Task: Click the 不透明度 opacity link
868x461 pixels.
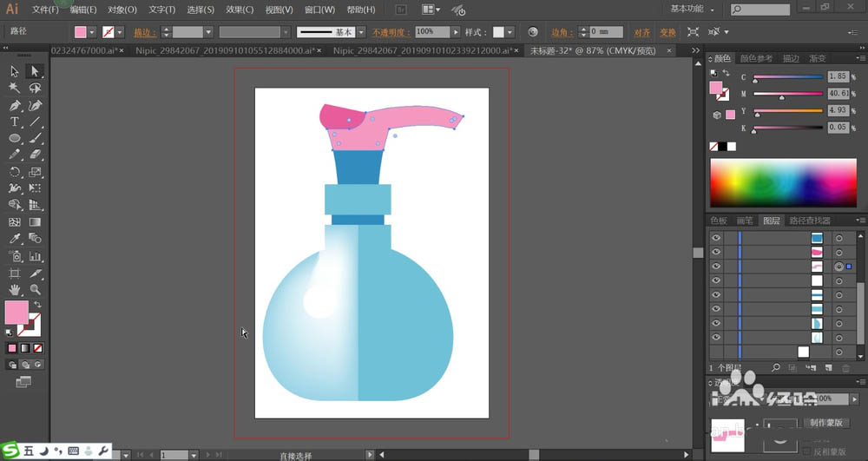Action: 391,33
